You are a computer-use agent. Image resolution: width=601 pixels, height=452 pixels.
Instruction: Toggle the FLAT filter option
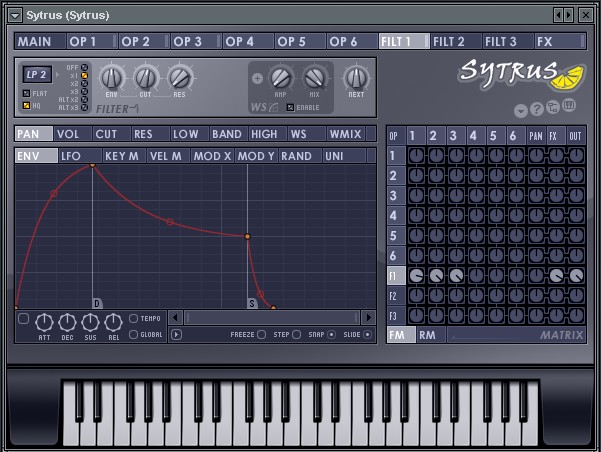click(26, 93)
